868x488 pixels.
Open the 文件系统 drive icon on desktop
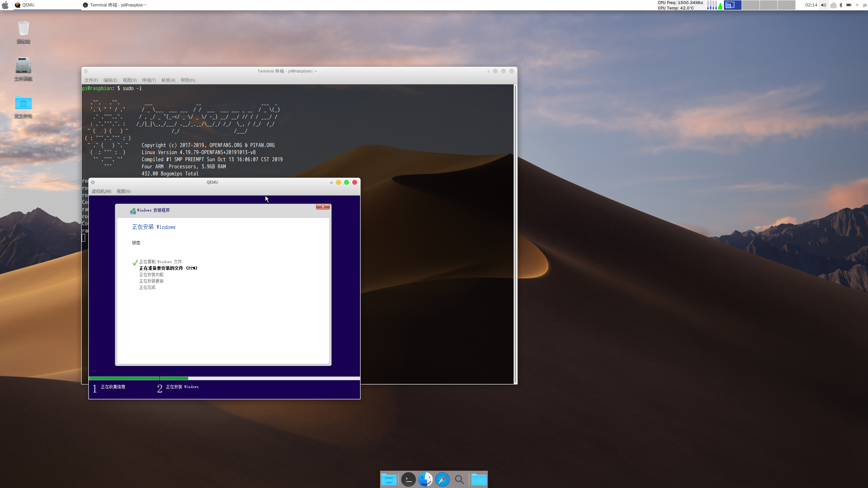(23, 66)
